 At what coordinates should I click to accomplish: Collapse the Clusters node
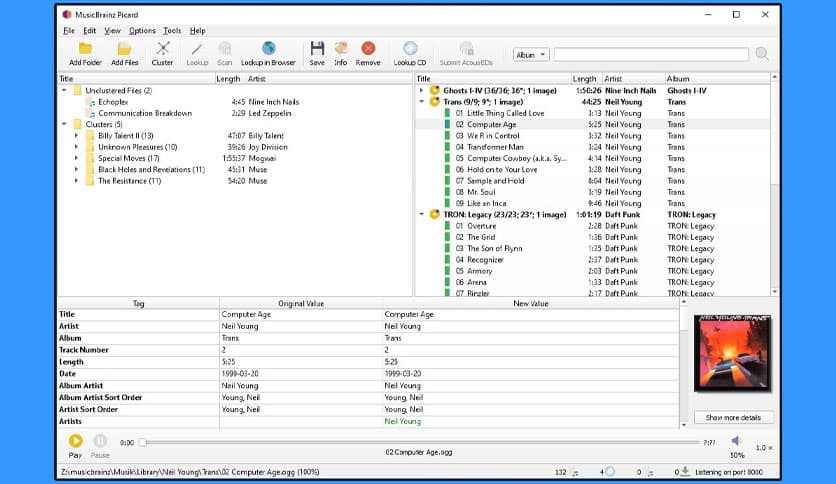click(65, 124)
